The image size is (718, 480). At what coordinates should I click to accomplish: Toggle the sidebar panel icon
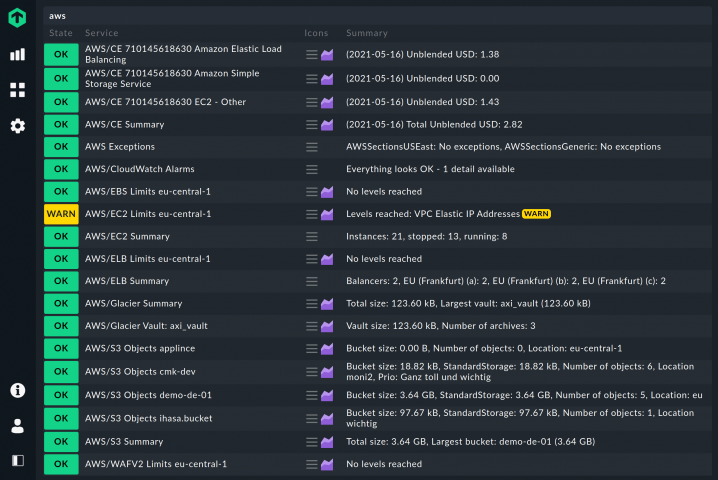[x=17, y=460]
